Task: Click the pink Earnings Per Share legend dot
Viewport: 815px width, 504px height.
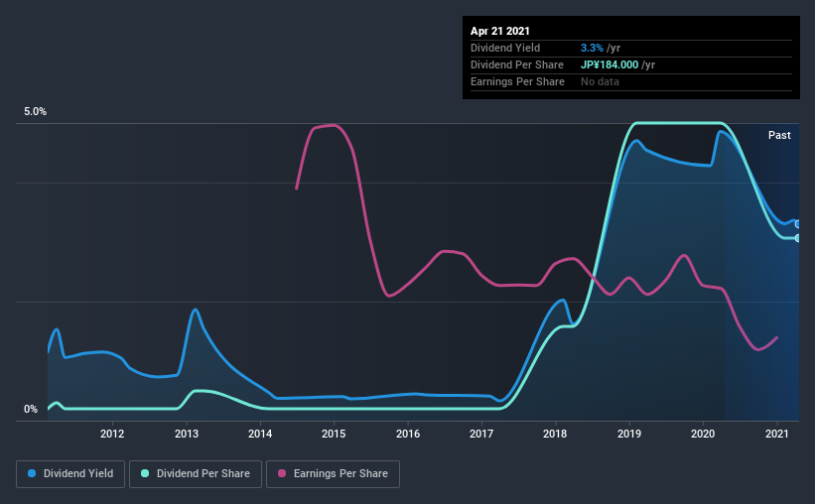Action: click(282, 473)
